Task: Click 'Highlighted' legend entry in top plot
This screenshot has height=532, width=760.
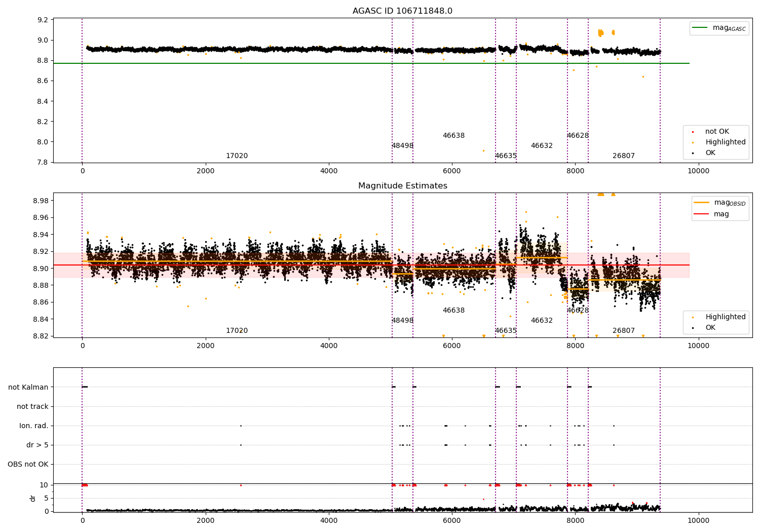Action: point(726,142)
